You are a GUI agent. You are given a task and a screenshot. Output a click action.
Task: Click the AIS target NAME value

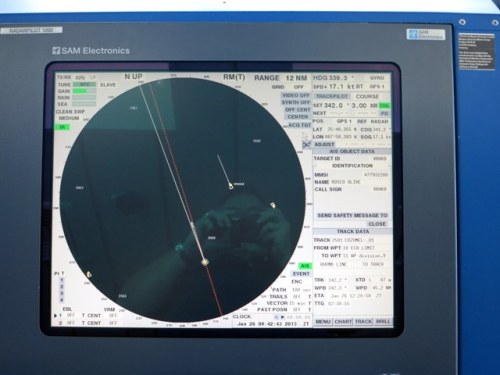coord(346,182)
